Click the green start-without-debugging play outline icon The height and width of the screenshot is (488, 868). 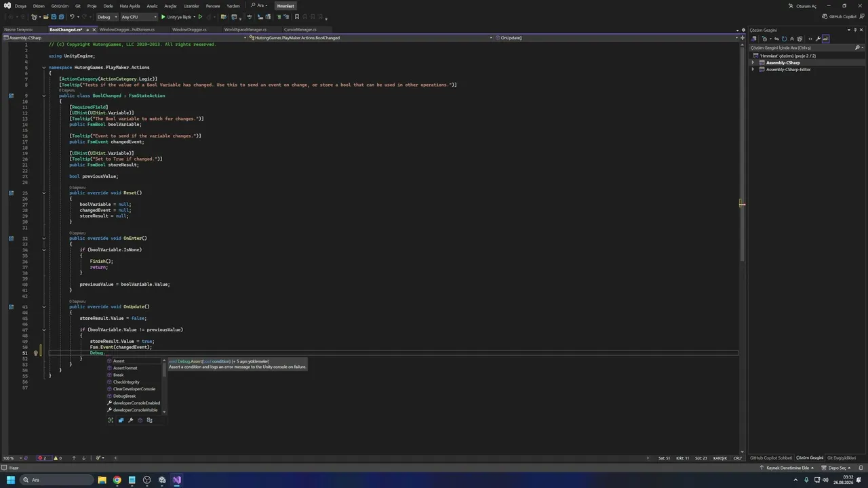[200, 17]
